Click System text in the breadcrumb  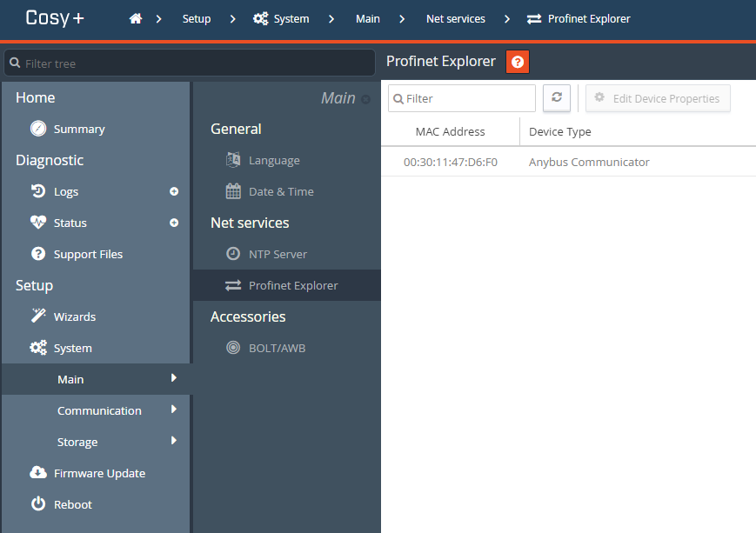(291, 19)
